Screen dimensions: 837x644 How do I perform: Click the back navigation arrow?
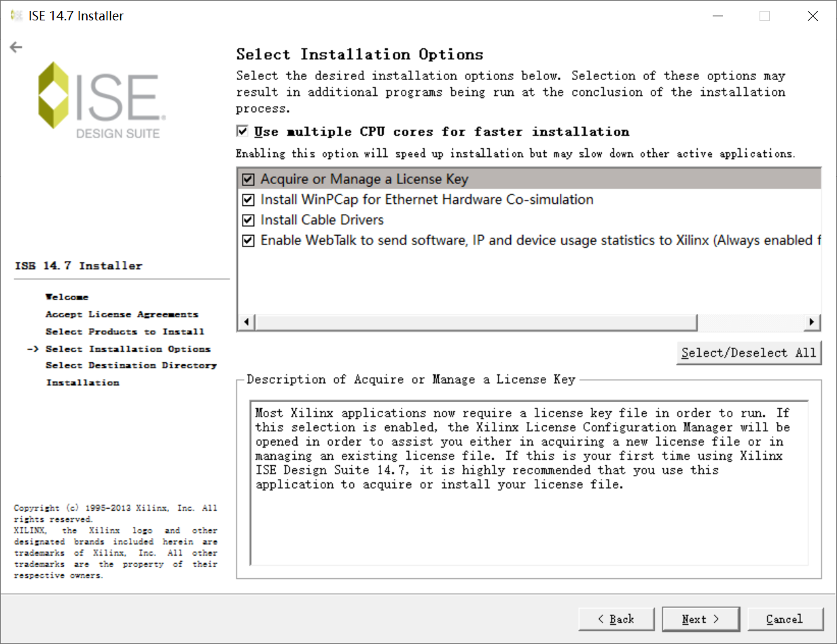[x=15, y=47]
